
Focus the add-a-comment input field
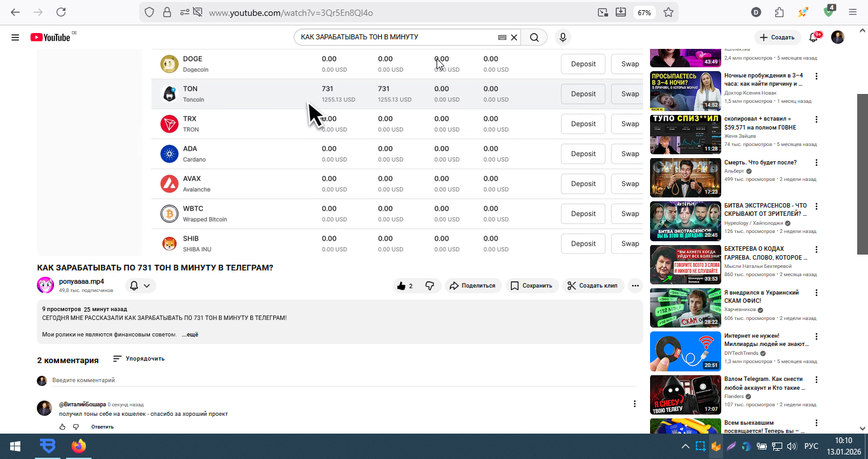click(343, 380)
